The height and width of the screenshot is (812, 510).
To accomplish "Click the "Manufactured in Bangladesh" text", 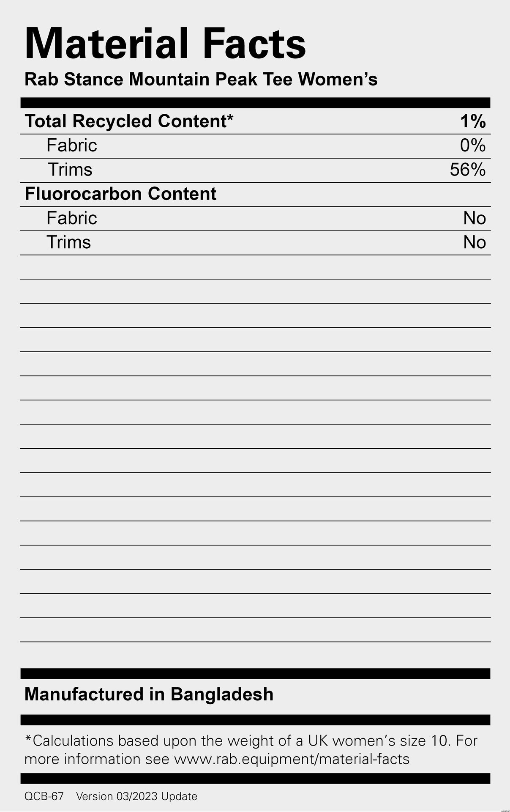I will pyautogui.click(x=149, y=694).
